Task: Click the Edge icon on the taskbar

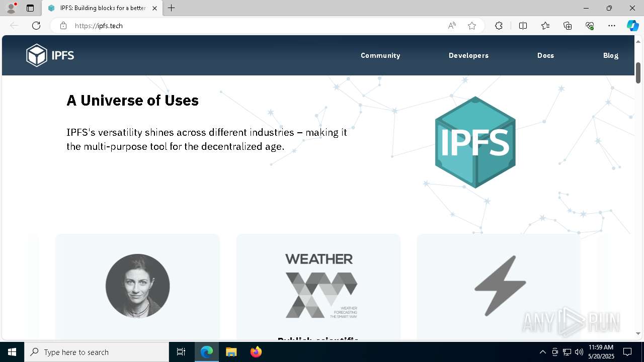Action: [207, 352]
